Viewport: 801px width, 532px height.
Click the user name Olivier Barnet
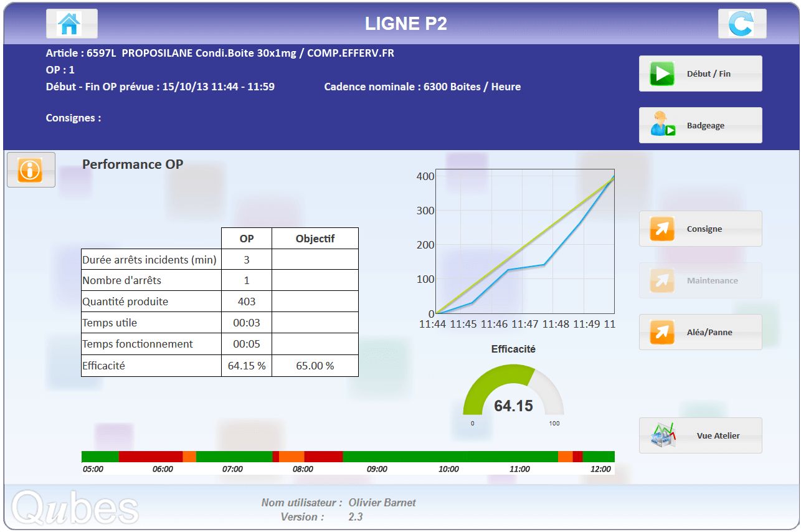tap(382, 503)
